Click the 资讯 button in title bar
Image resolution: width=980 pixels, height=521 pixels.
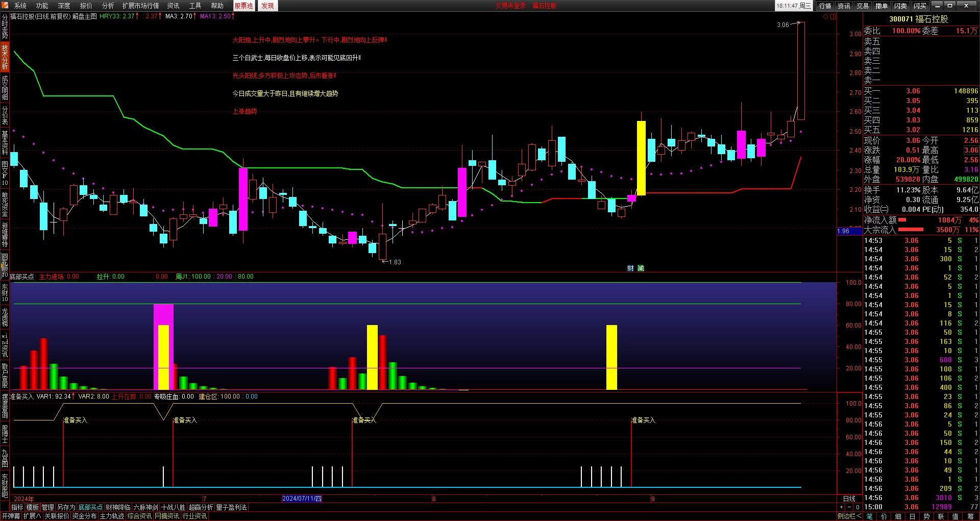coord(844,6)
